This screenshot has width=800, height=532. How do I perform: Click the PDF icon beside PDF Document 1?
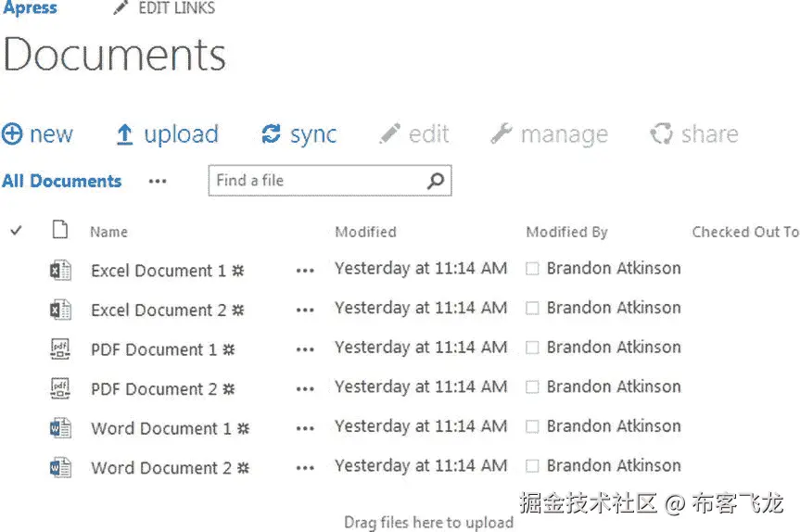60,349
